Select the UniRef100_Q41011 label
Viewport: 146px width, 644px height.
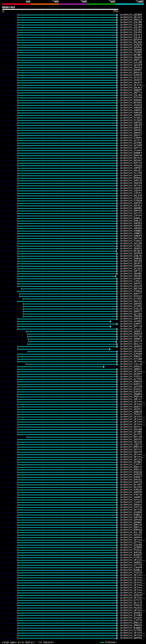131,301
